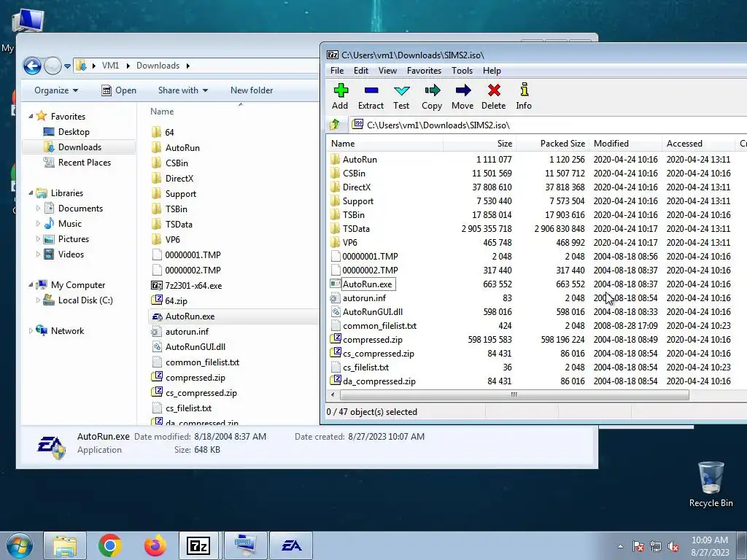Open the File menu in 7-Zip
The image size is (747, 560).
(x=337, y=71)
